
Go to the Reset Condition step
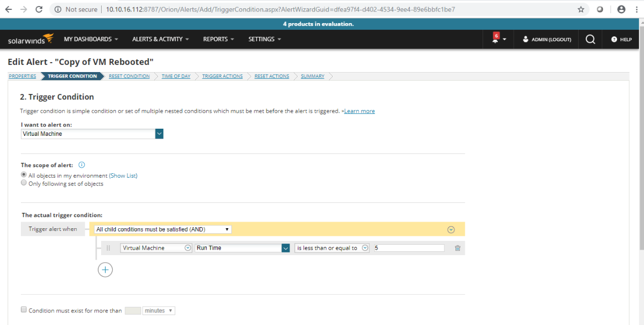pos(129,76)
